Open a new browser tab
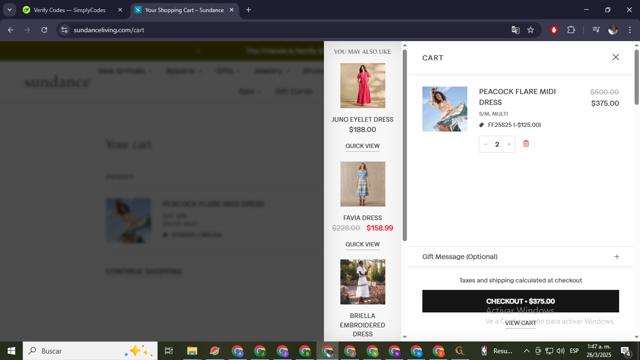This screenshot has width=640, height=360. 248,10
